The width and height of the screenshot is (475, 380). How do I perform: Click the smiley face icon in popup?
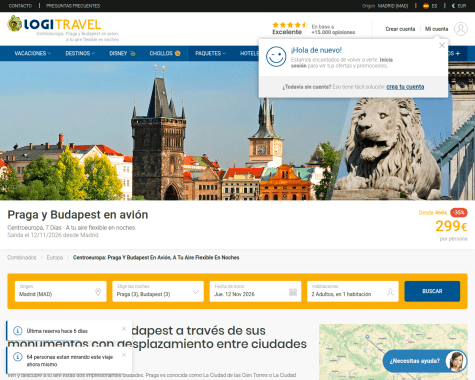click(276, 56)
